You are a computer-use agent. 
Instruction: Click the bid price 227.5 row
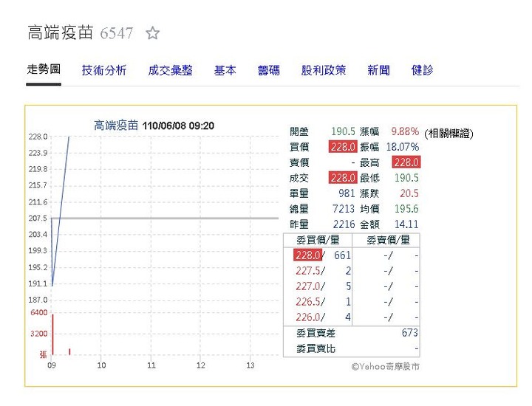pyautogui.click(x=323, y=271)
